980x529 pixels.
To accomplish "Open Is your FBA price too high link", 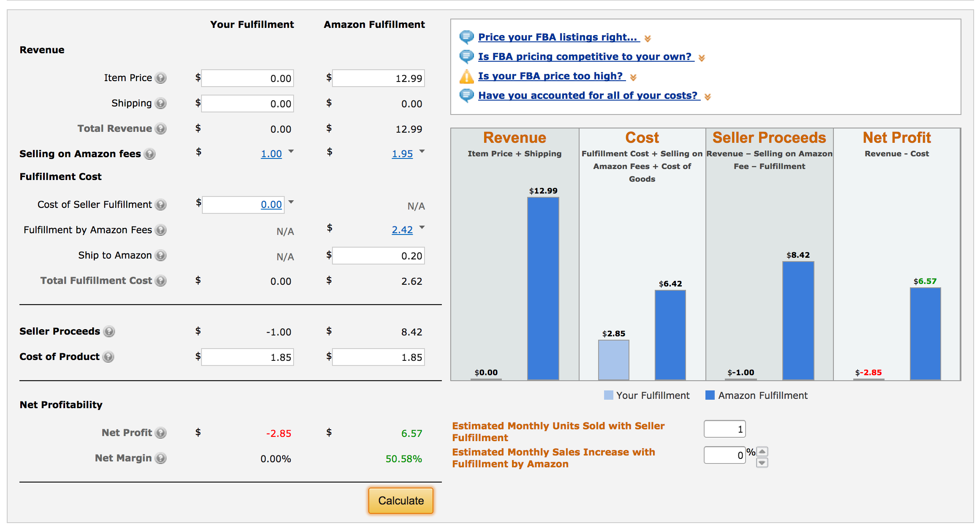I will click(x=552, y=76).
